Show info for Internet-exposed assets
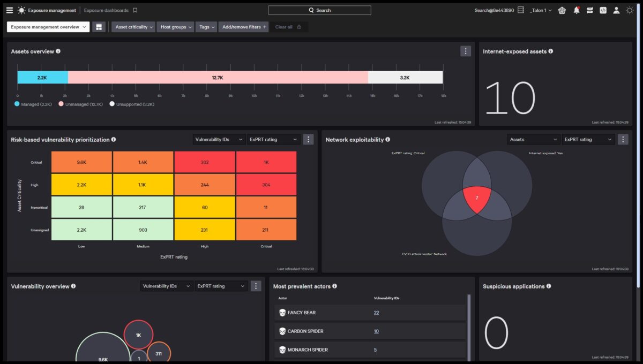 (551, 51)
